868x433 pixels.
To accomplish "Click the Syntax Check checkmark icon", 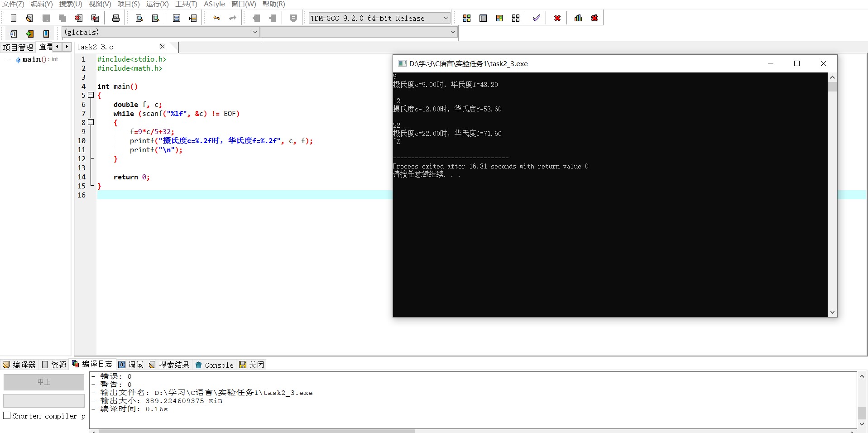I will [537, 18].
